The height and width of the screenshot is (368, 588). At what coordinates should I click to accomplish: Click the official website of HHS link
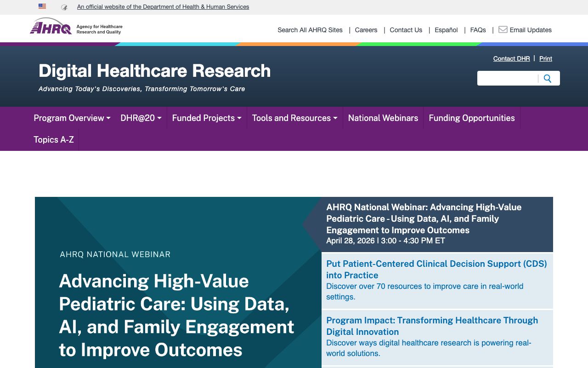(x=163, y=7)
